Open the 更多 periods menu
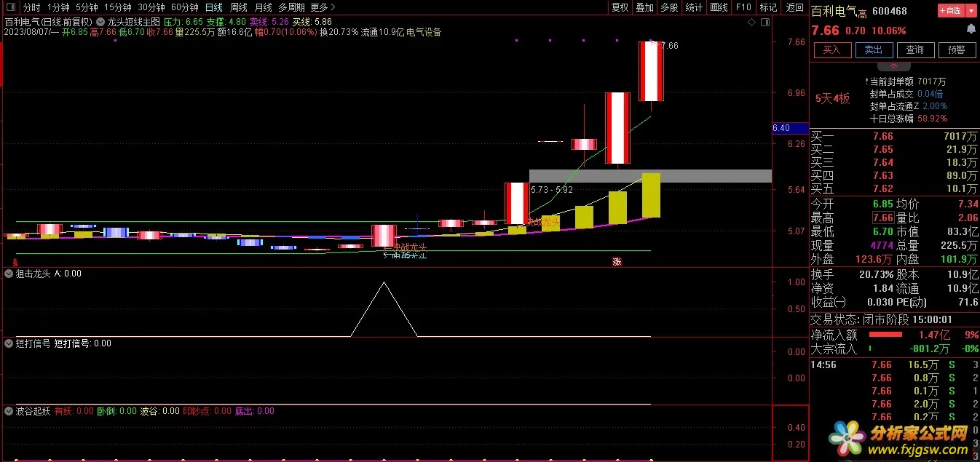 (323, 7)
